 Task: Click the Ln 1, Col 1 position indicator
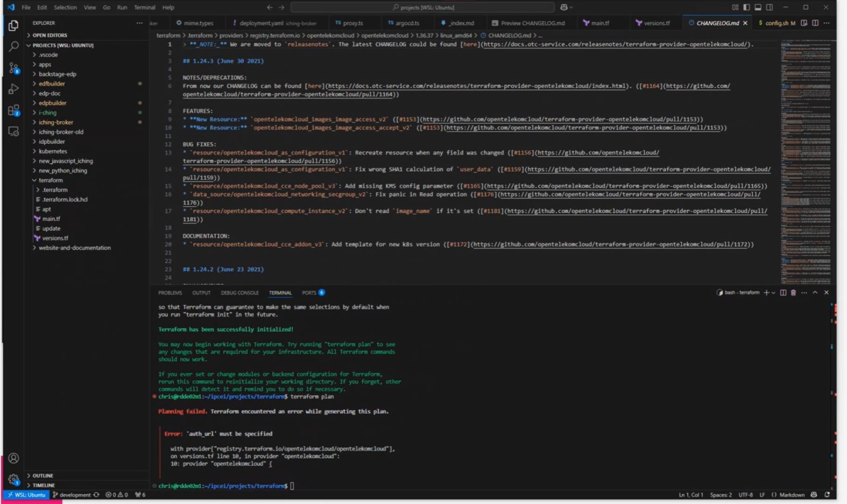[691, 495]
